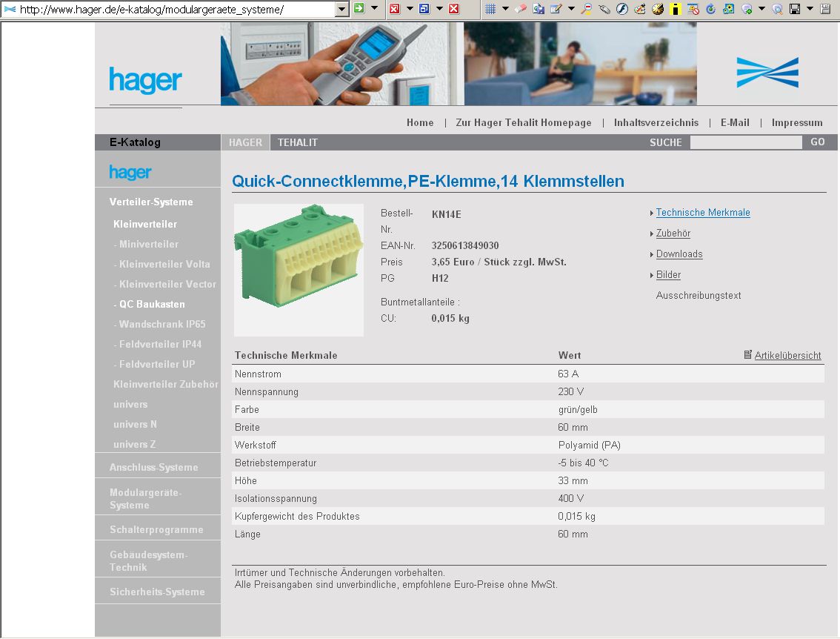Click the Isolationsspannung value 400 V
Image resolution: width=840 pixels, height=639 pixels.
coord(571,499)
